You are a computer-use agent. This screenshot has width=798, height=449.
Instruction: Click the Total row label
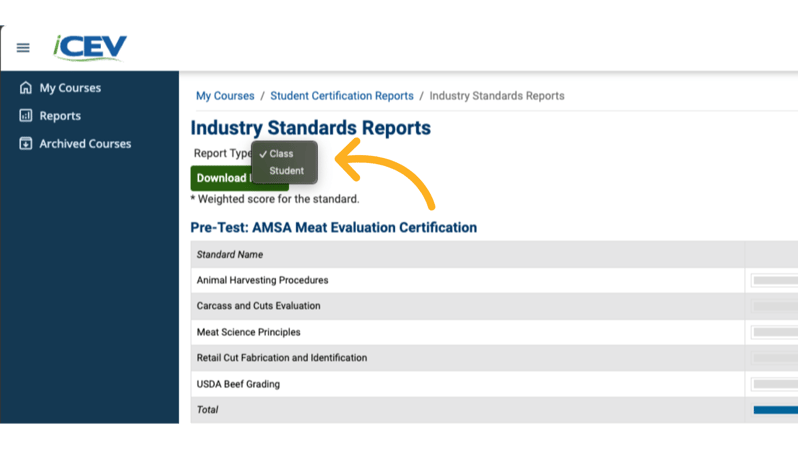click(207, 410)
